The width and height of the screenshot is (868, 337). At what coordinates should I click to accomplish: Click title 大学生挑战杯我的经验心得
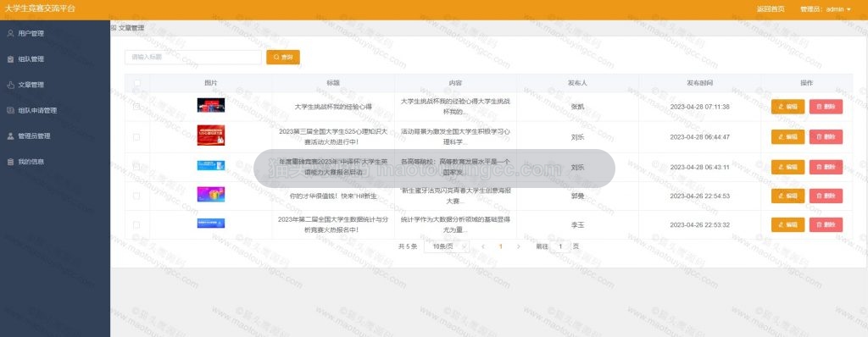pos(333,107)
